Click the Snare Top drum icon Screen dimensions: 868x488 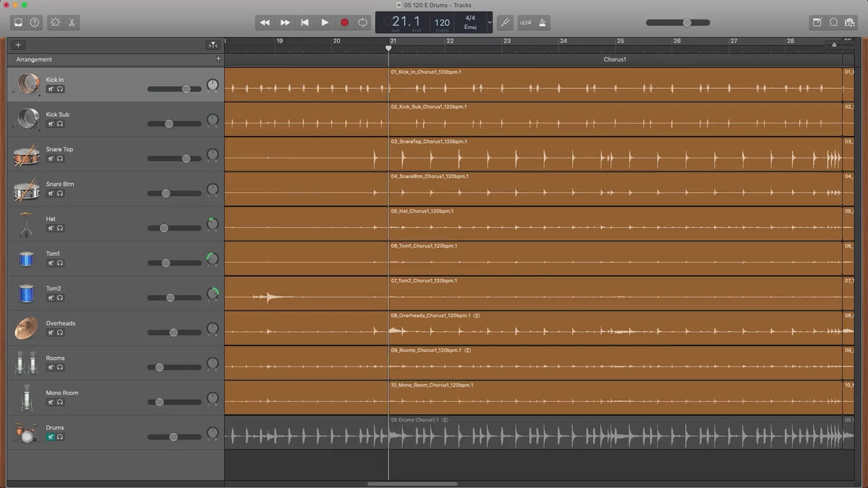27,155
